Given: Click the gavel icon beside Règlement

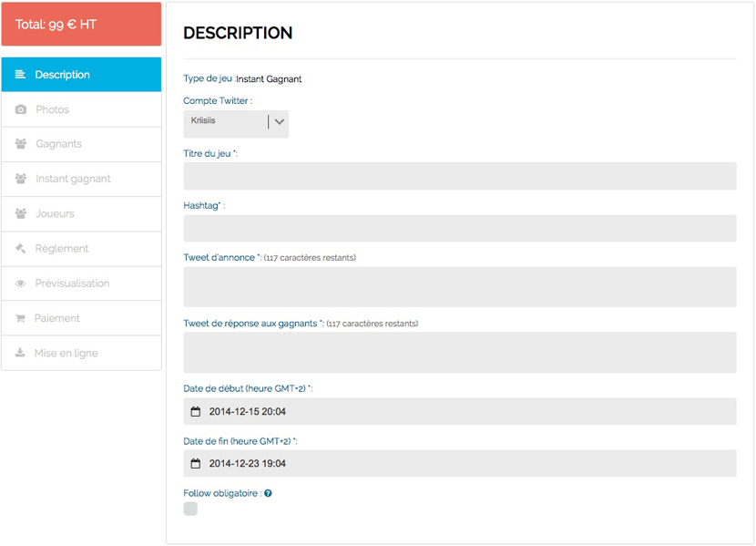Looking at the screenshot, I should [20, 249].
